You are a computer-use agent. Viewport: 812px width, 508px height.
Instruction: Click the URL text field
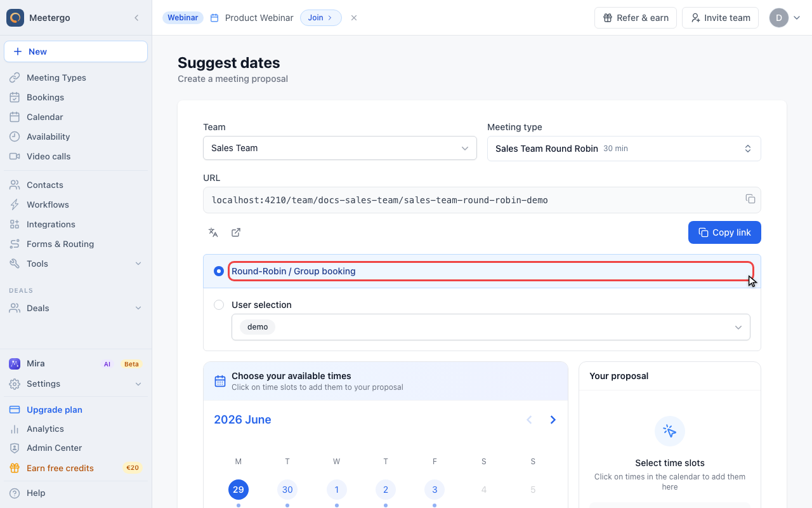(482, 200)
